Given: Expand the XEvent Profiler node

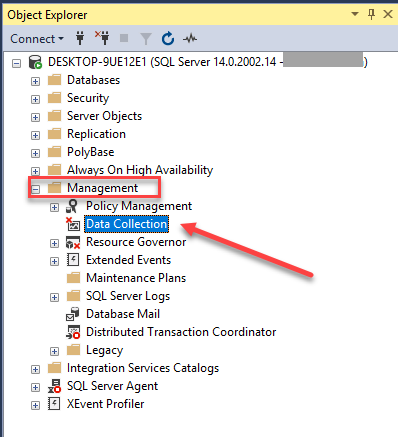Looking at the screenshot, I should click(35, 405).
